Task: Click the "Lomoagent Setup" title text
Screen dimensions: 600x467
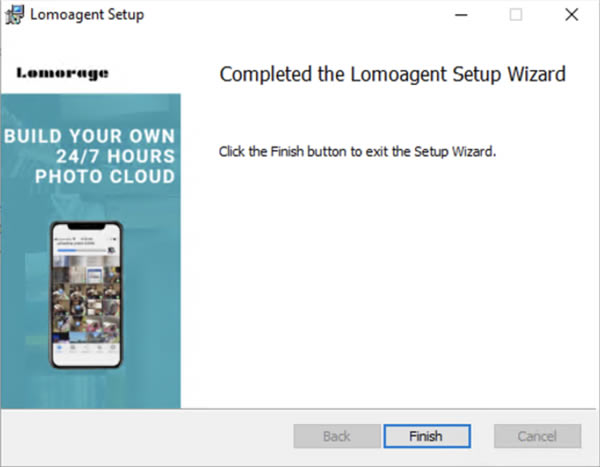Action: [87, 15]
